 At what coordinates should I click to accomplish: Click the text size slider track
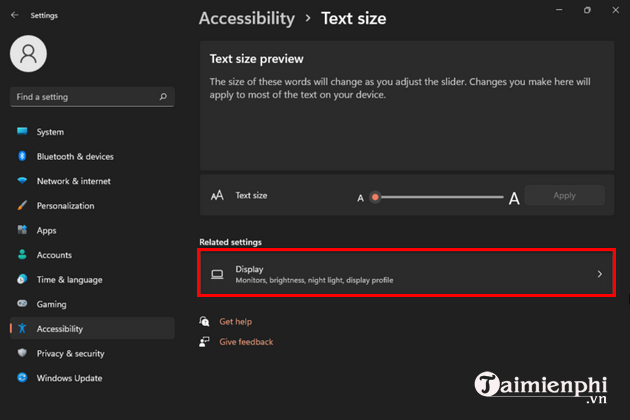(x=439, y=197)
